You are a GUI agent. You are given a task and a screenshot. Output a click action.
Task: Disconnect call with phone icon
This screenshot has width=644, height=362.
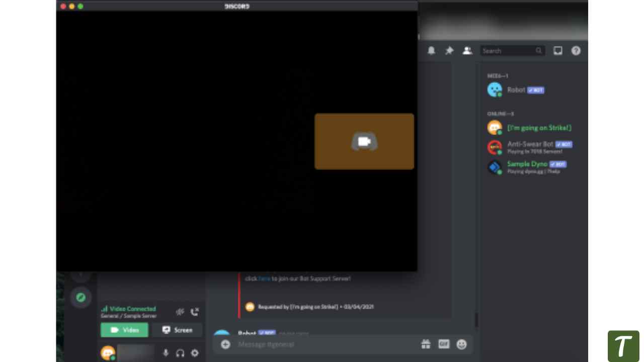coord(195,312)
